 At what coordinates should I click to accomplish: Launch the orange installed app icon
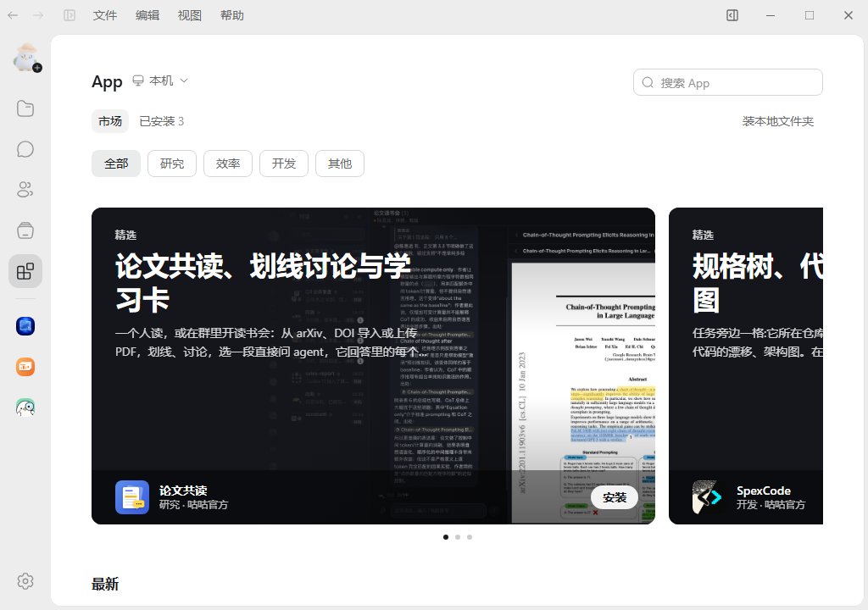coord(25,367)
